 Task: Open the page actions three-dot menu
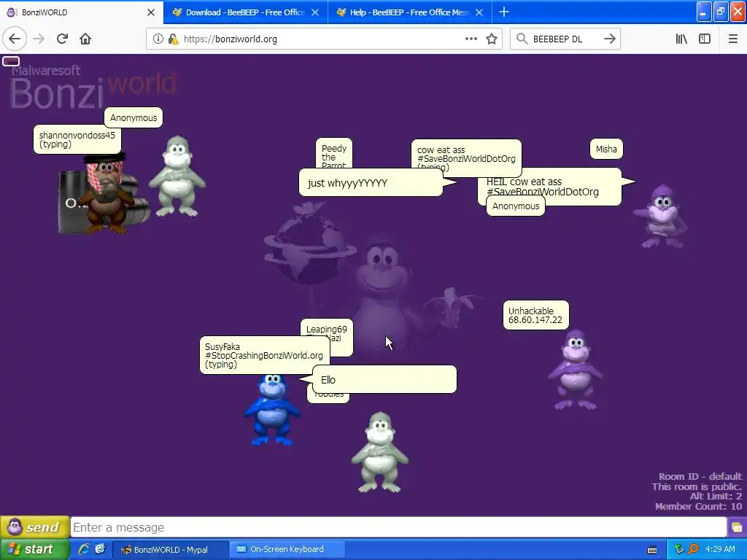tap(471, 39)
